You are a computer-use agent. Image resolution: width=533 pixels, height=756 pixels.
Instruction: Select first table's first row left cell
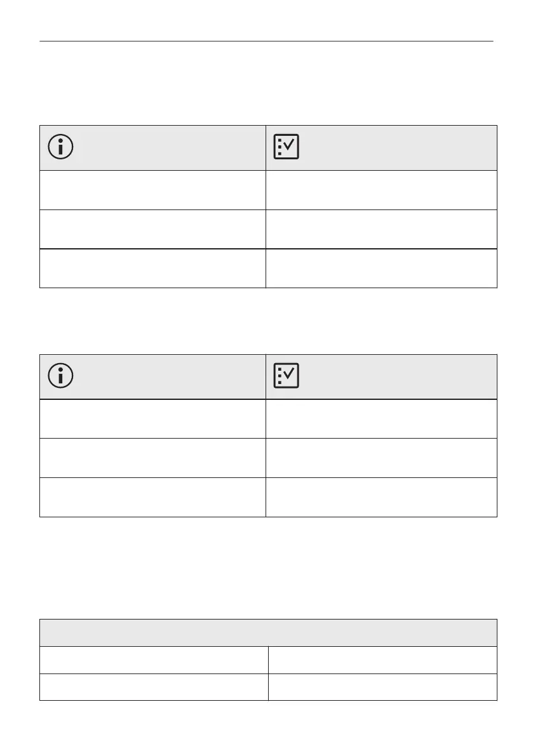[152, 190]
